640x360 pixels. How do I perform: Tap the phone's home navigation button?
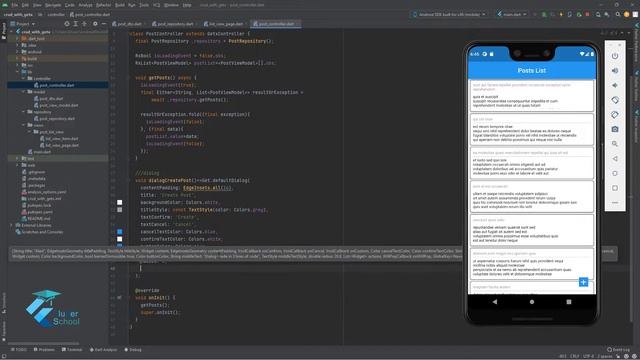[531, 302]
